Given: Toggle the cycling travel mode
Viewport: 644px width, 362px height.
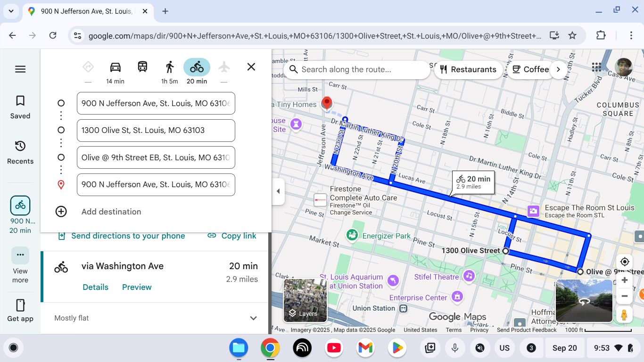Looking at the screenshot, I should [x=197, y=67].
